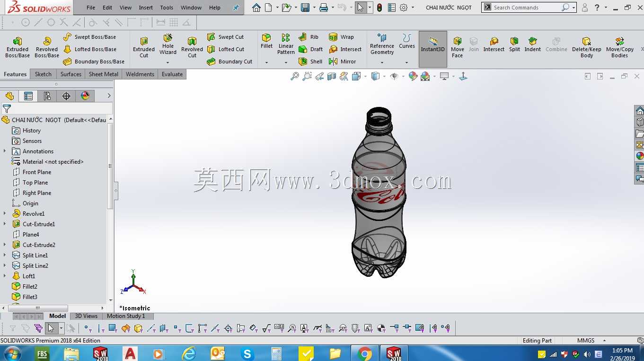The image size is (644, 361).
Task: Choose Swept Boss/Base feature
Action: click(89, 37)
